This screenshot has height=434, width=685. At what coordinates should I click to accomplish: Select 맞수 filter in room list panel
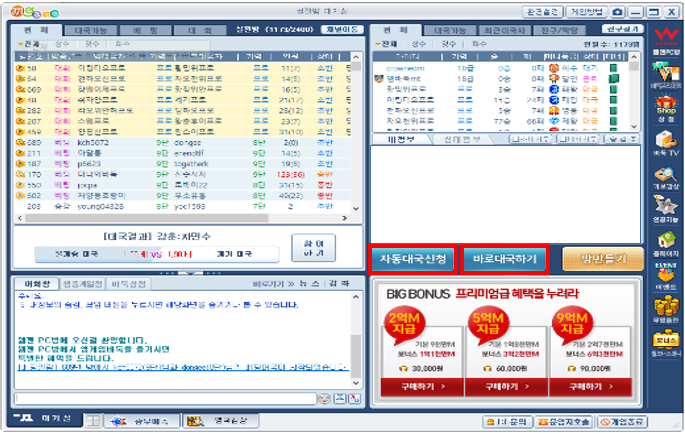pyautogui.click(x=92, y=44)
